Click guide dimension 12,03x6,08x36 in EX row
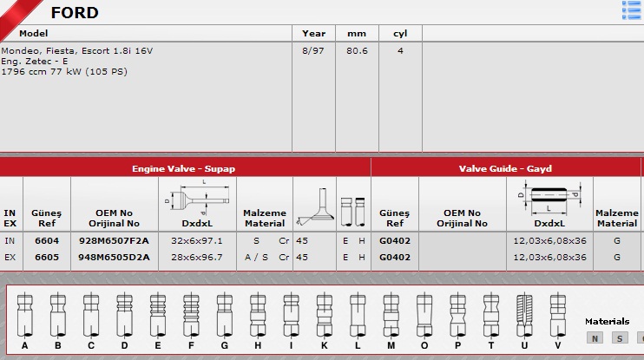Image resolution: width=644 pixels, height=360 pixels. [x=549, y=257]
